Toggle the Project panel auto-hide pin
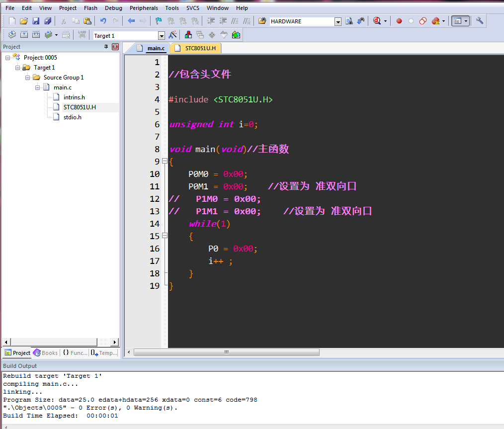This screenshot has width=504, height=429. coord(106,47)
